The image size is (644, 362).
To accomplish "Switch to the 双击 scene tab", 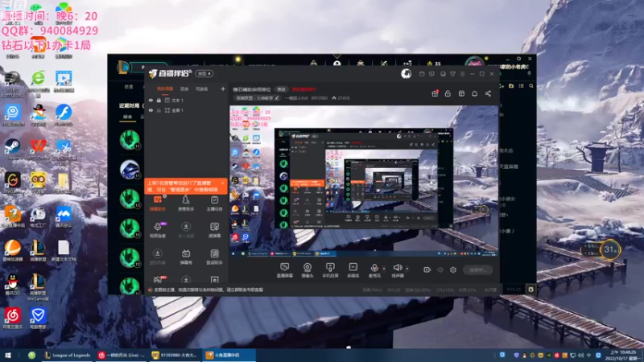I will click(184, 89).
